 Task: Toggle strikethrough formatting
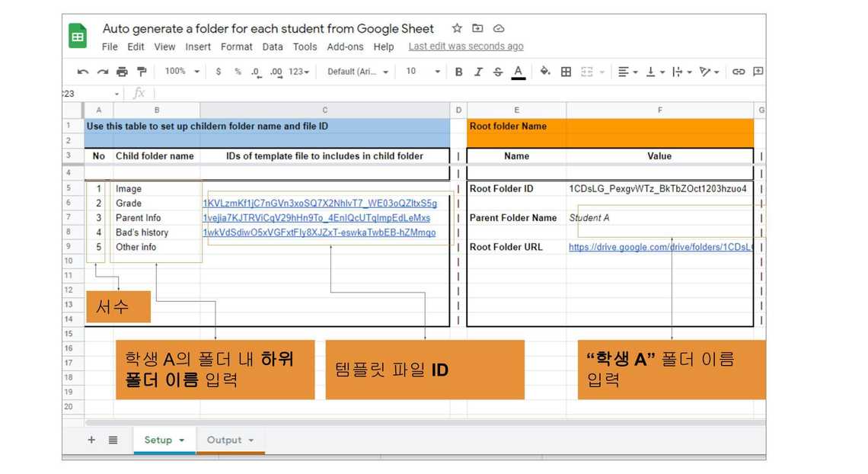click(x=498, y=72)
